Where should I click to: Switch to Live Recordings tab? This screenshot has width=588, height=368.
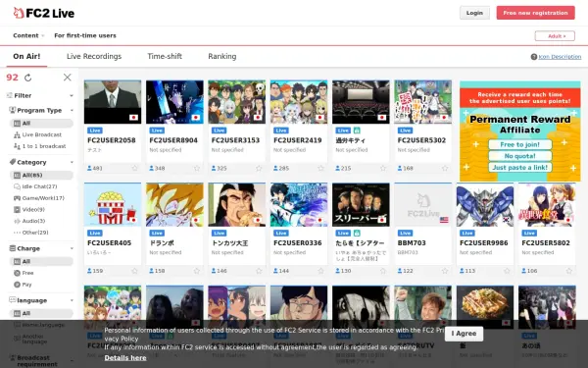[x=94, y=56]
